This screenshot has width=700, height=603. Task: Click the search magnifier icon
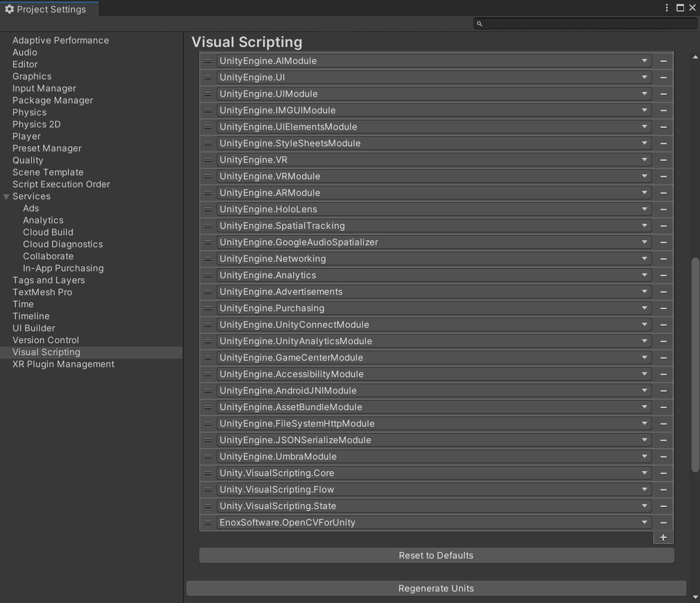pyautogui.click(x=479, y=23)
